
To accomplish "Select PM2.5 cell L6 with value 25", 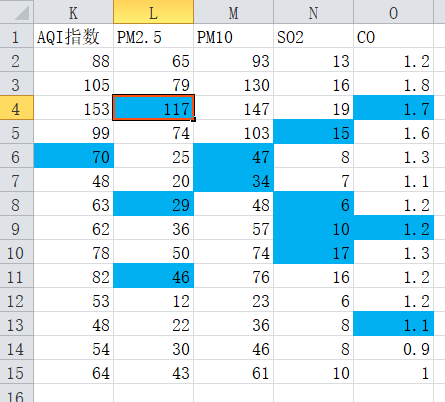I will click(154, 156).
